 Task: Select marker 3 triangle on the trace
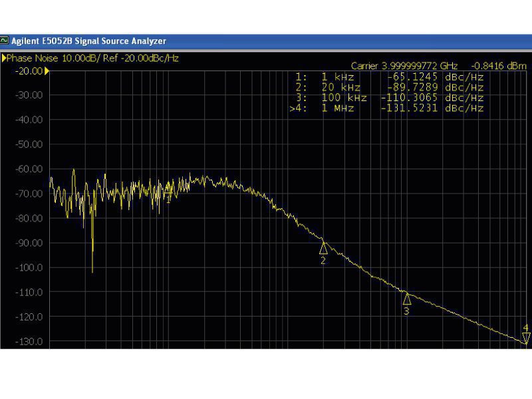tap(407, 299)
